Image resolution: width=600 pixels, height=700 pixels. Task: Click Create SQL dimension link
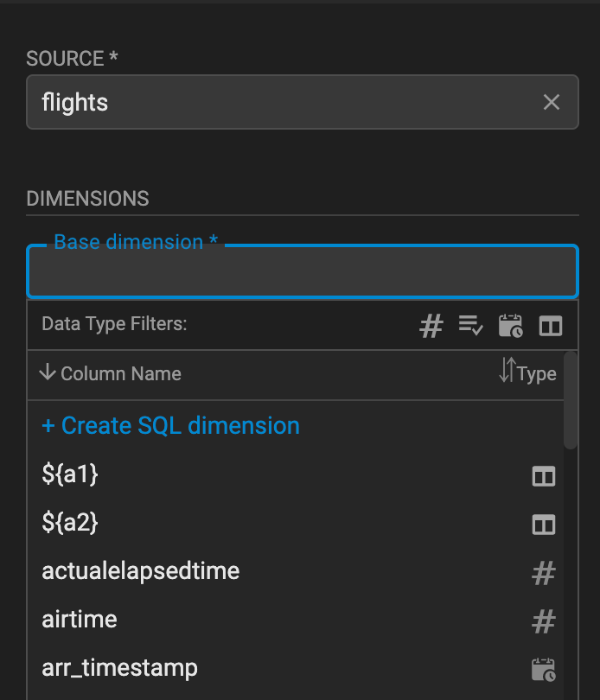[170, 425]
